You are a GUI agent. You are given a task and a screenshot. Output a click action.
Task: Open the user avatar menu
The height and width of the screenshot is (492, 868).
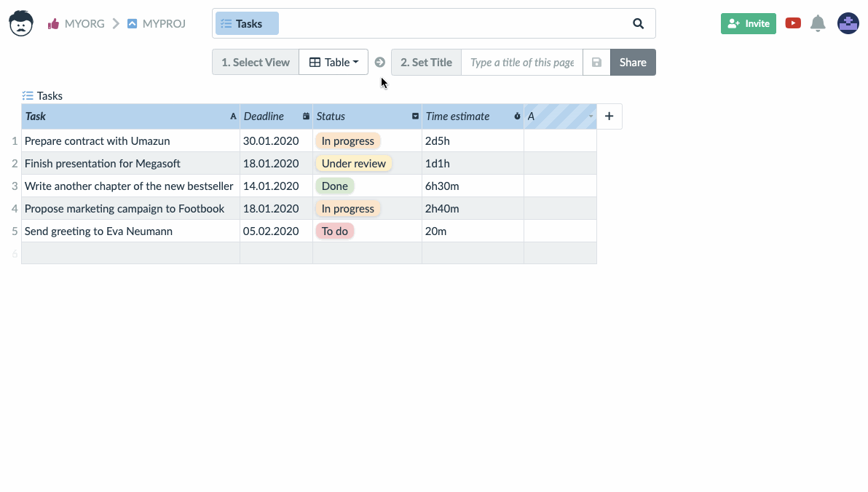[x=848, y=23]
